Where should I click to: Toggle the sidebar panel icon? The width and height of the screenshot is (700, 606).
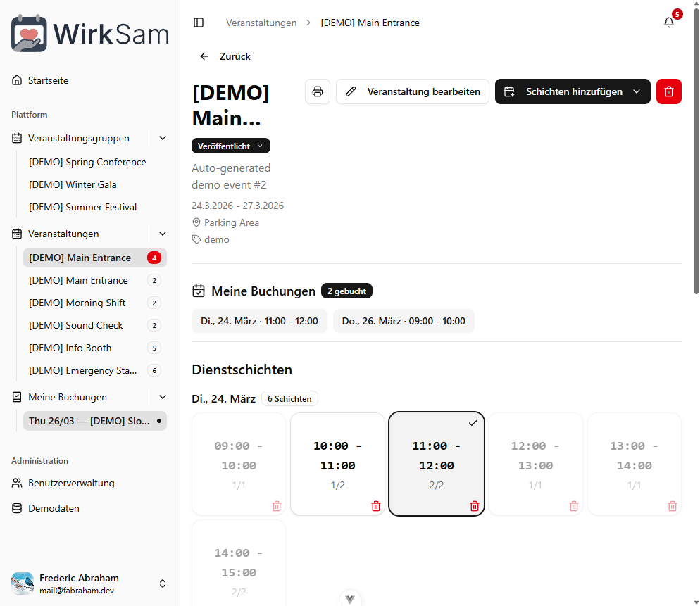click(199, 23)
